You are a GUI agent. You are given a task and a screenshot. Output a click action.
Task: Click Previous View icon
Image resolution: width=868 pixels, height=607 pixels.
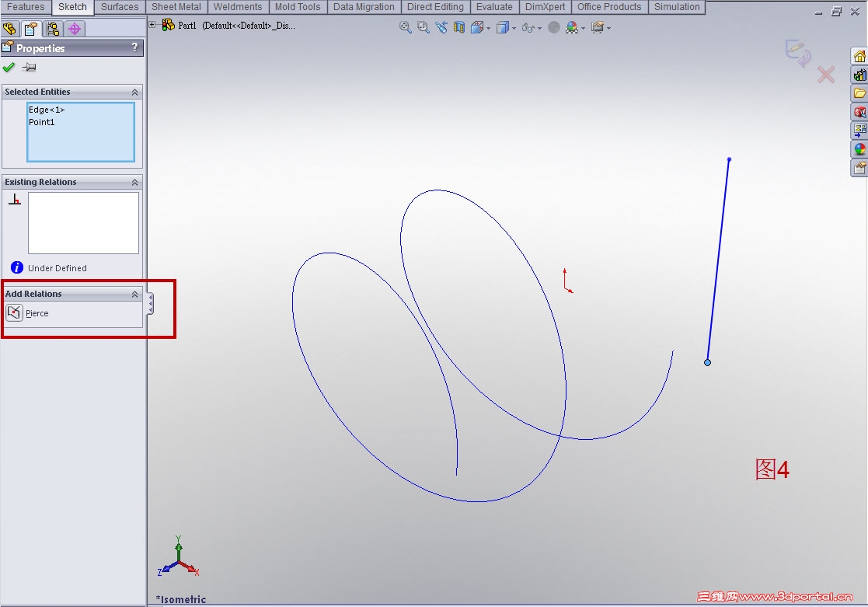pos(441,27)
